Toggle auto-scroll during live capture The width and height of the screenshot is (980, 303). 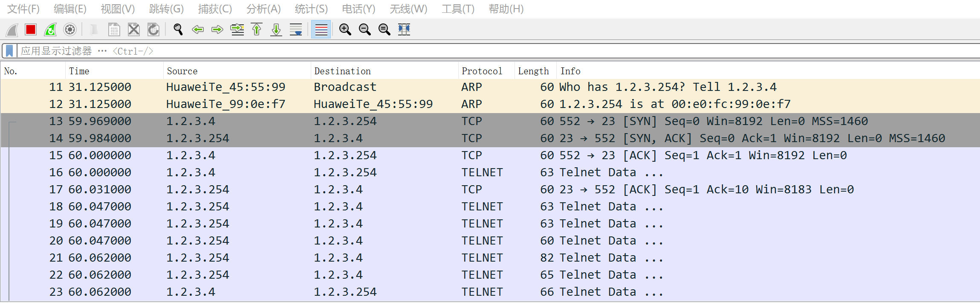pos(296,29)
